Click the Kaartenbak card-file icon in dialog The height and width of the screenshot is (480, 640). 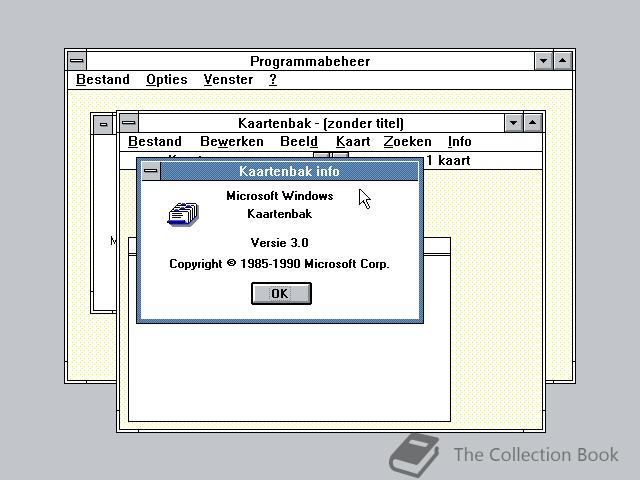point(183,214)
